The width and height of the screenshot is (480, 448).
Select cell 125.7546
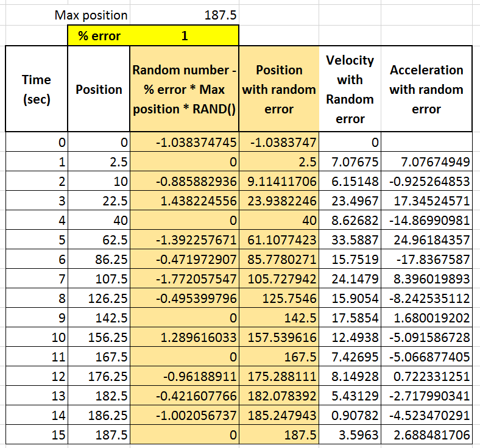[x=279, y=298]
